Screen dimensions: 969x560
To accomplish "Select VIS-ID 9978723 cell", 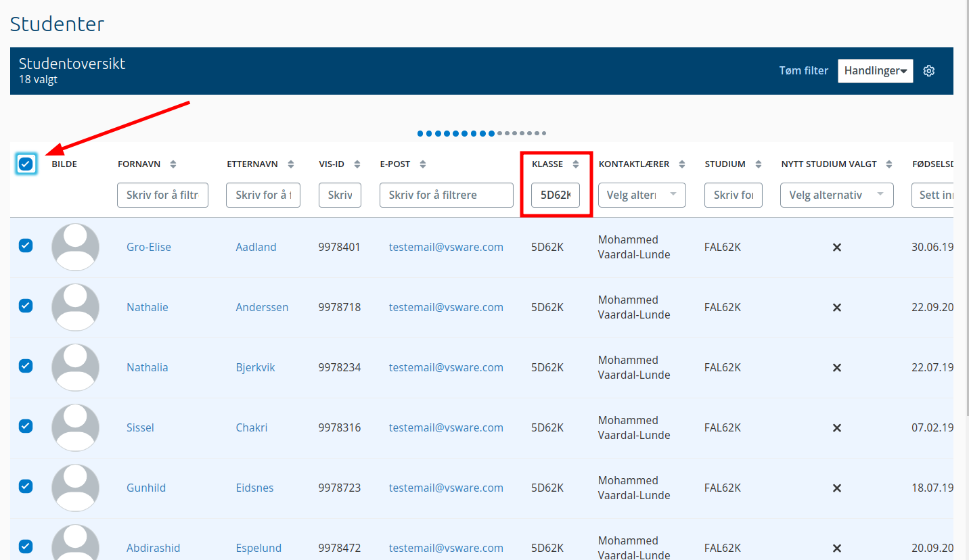I will [340, 488].
